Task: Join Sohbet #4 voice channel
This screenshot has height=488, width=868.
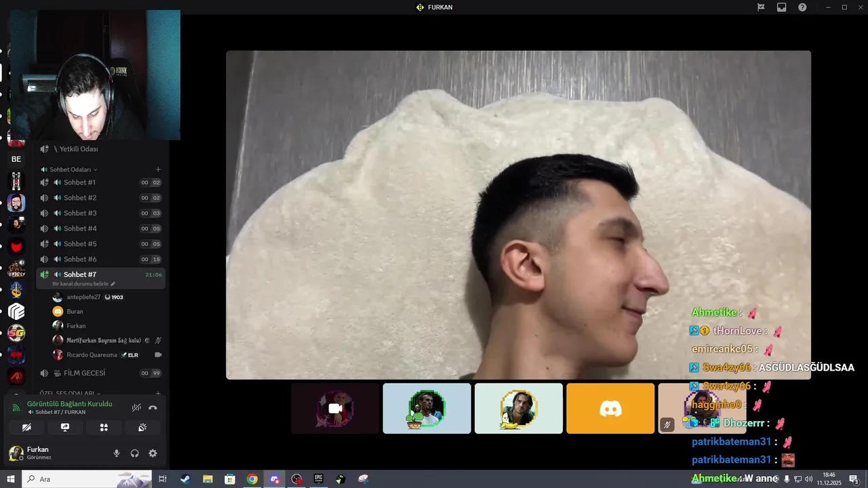Action: point(100,228)
